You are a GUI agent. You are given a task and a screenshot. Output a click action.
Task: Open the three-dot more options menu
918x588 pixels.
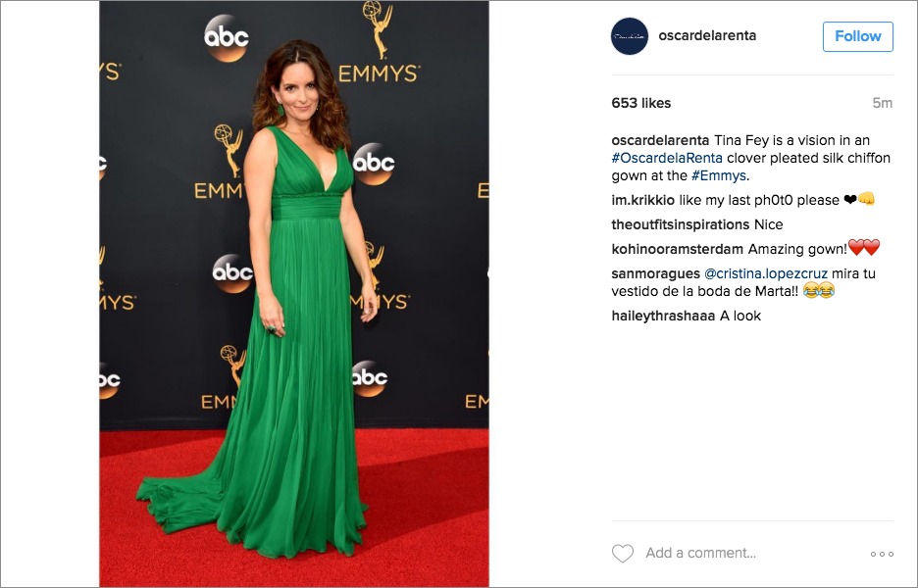(x=881, y=554)
